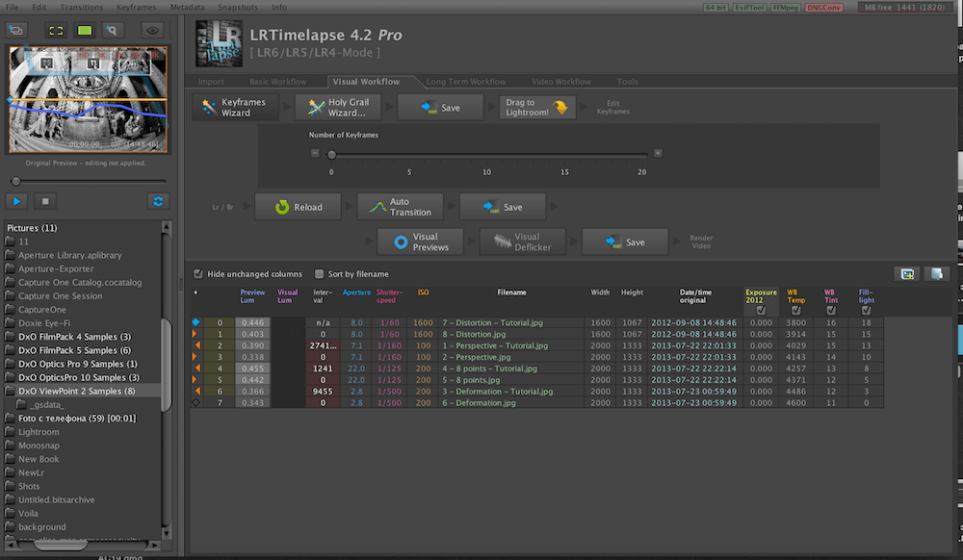Toggle the WB Tint column checkbox
This screenshot has width=963, height=560.
(831, 311)
